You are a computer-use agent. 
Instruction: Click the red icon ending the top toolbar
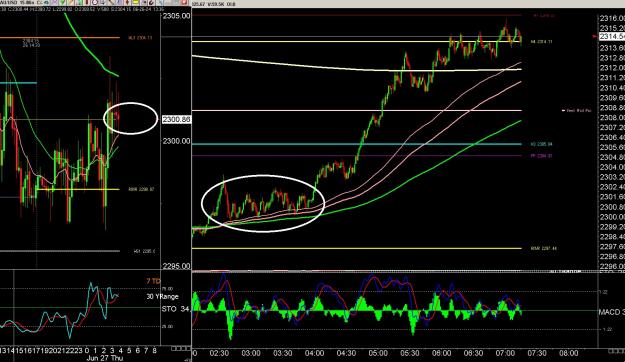tap(185, 2)
